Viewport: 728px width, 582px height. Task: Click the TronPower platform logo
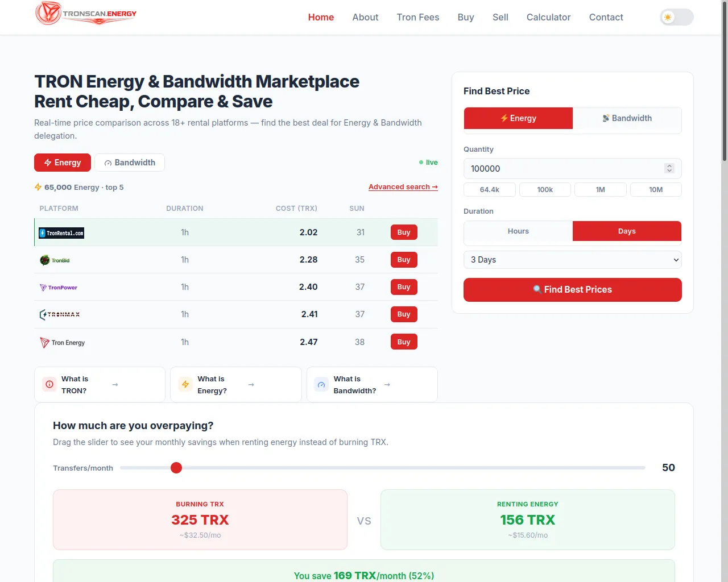click(58, 288)
